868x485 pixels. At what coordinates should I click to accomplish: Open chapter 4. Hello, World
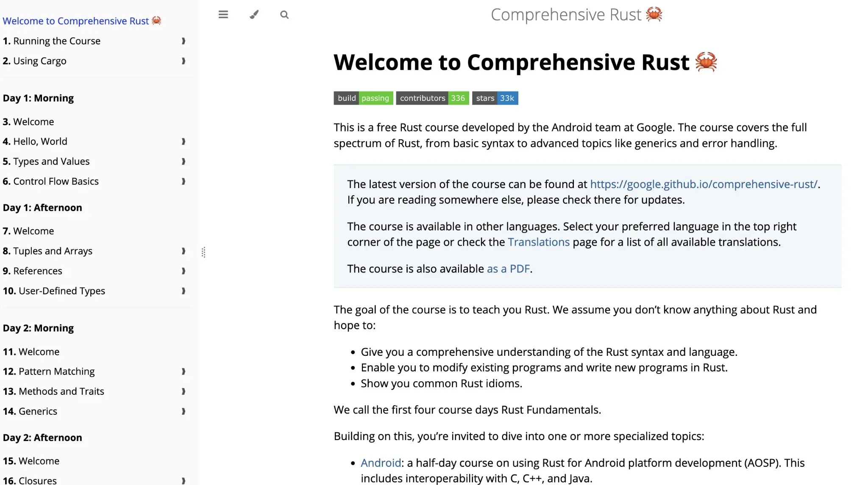(35, 141)
